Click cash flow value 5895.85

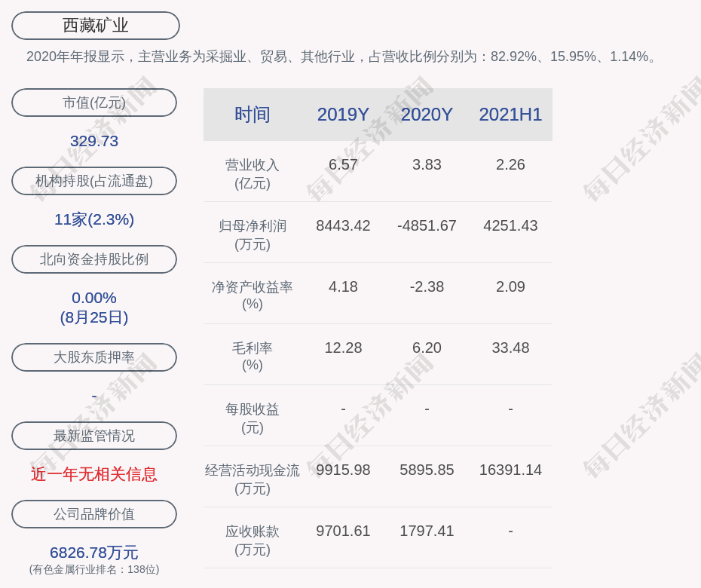click(427, 470)
